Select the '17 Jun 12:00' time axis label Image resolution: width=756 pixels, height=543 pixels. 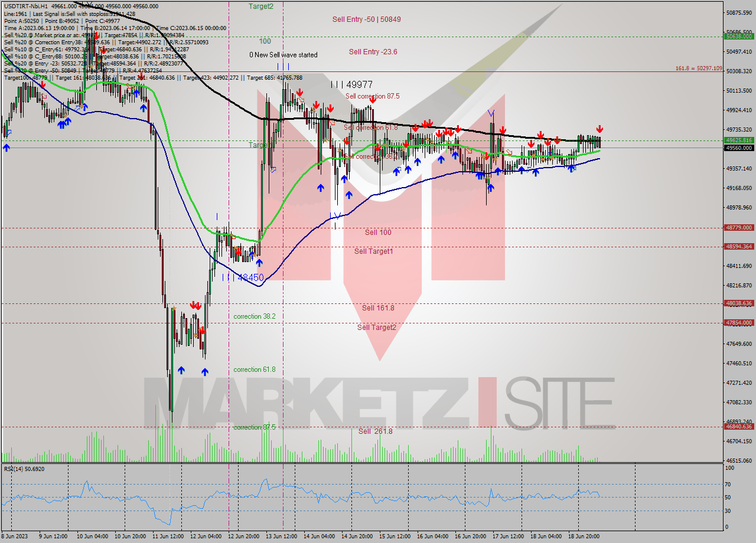click(508, 537)
